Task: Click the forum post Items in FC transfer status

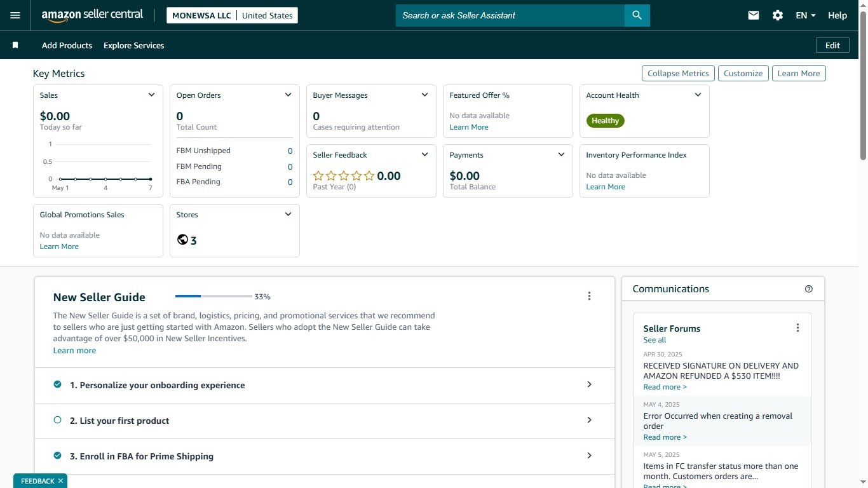Action: pyautogui.click(x=721, y=471)
